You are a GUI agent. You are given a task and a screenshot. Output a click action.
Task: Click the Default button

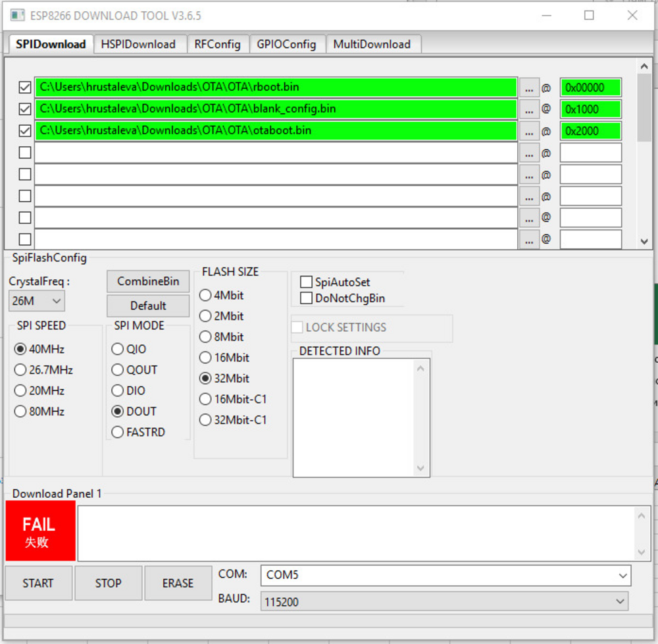click(x=148, y=306)
